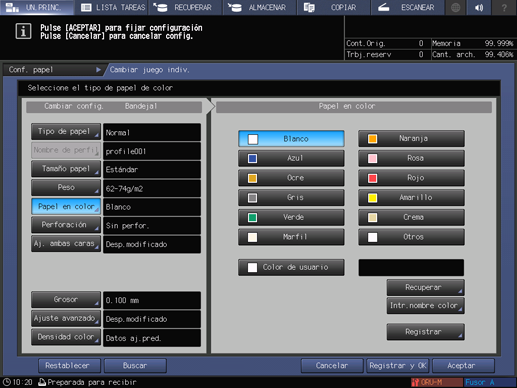Click the profile001 value field

pyautogui.click(x=152, y=151)
